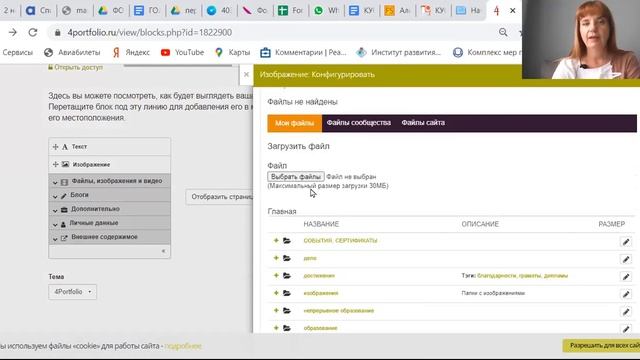Close the image configuration panel
Image resolution: width=640 pixels, height=360 pixels.
pyautogui.click(x=246, y=74)
